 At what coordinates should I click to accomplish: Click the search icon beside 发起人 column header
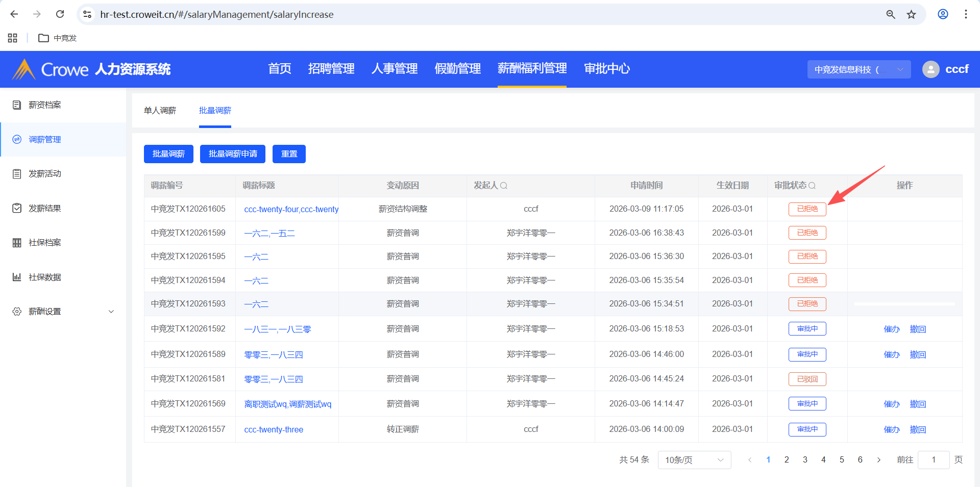[504, 186]
